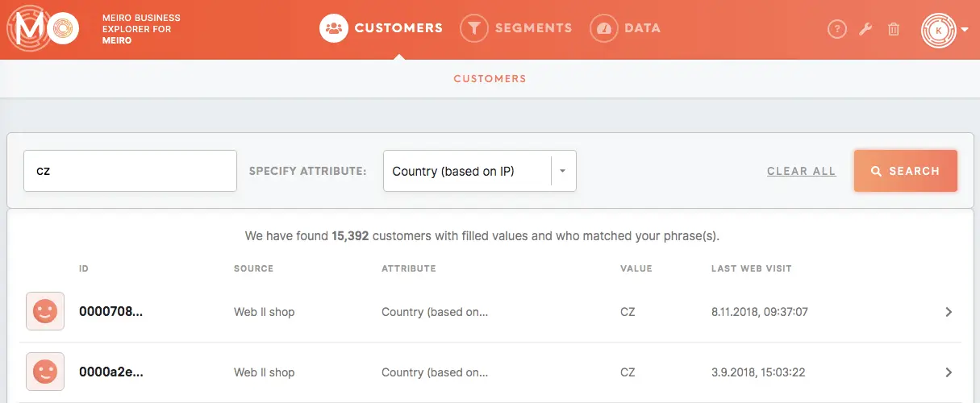Image resolution: width=980 pixels, height=403 pixels.
Task: Click the Attribute column header
Action: [409, 268]
